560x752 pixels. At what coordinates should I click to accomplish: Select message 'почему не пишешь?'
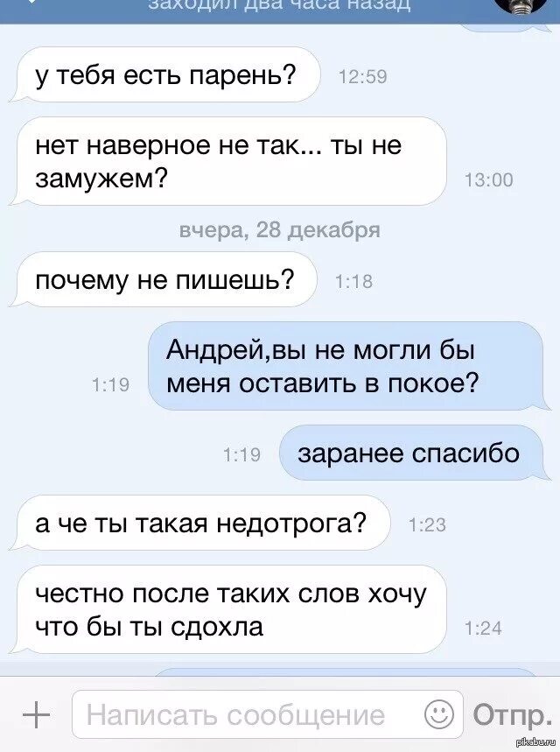click(x=164, y=279)
